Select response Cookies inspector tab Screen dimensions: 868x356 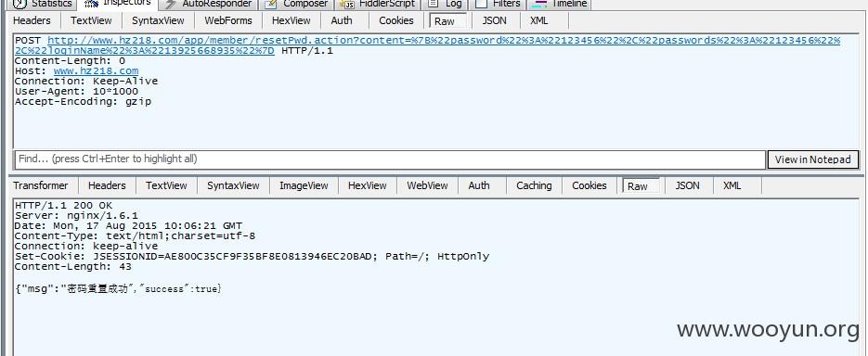click(x=589, y=185)
